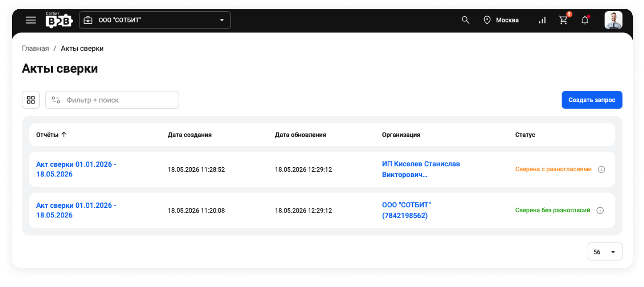Open the notifications bell
The image size is (644, 287).
point(585,20)
